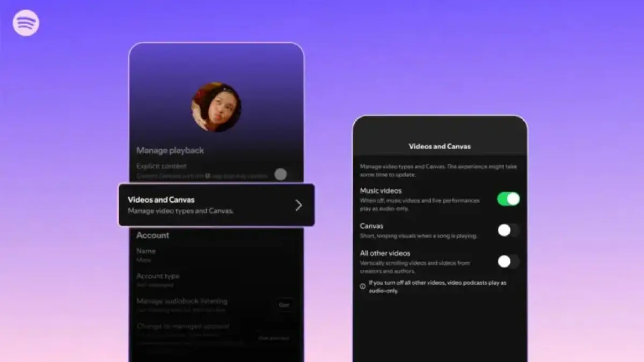
Task: Tap the 'All other videos' label text
Action: [x=385, y=253]
